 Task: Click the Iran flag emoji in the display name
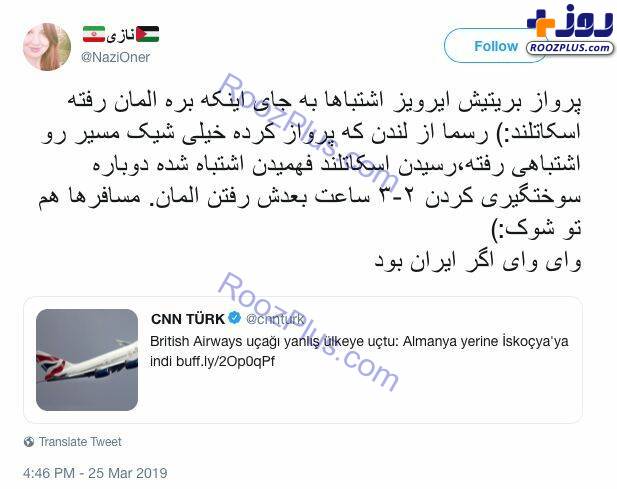(94, 34)
